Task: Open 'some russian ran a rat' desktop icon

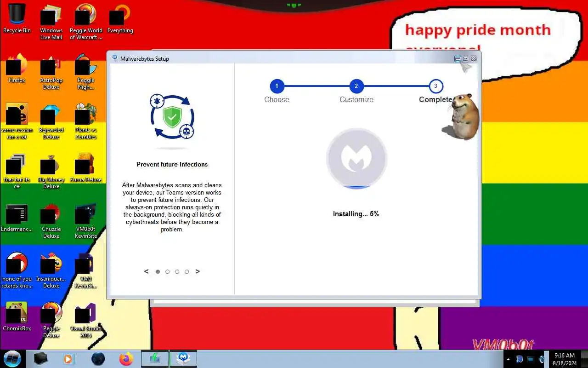Action: [17, 121]
